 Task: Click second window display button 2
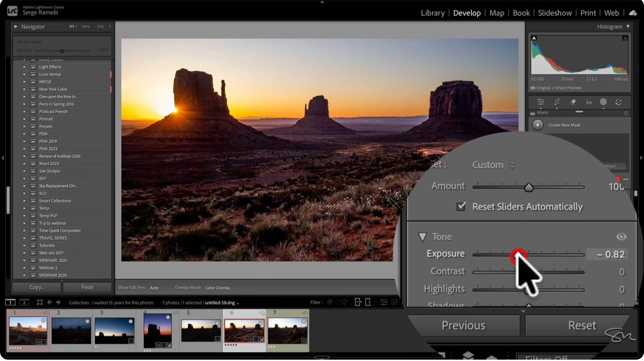(24, 302)
